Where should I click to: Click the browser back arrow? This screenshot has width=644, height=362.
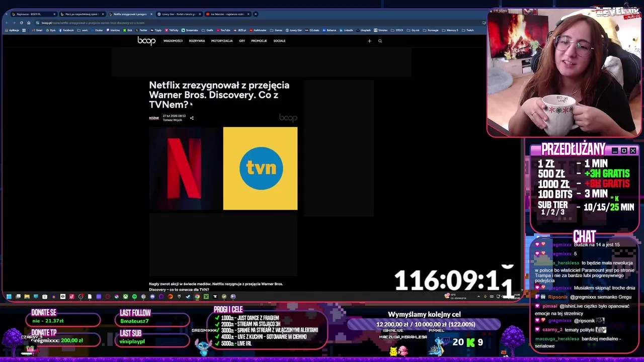(7, 23)
